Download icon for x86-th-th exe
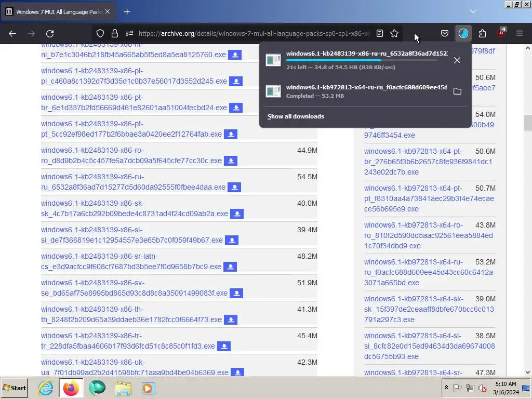The height and width of the screenshot is (399, 532). coord(231,320)
